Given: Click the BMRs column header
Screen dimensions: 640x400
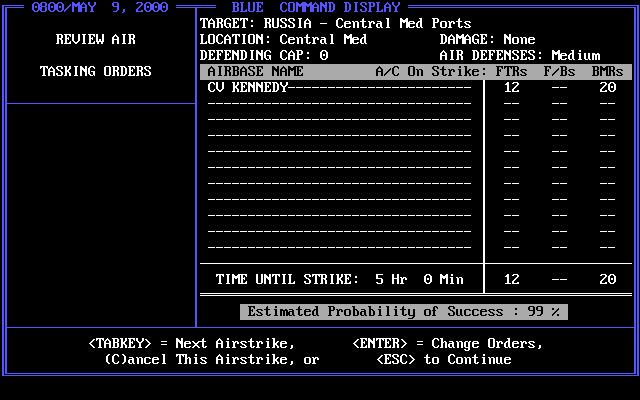Looking at the screenshot, I should (608, 71).
